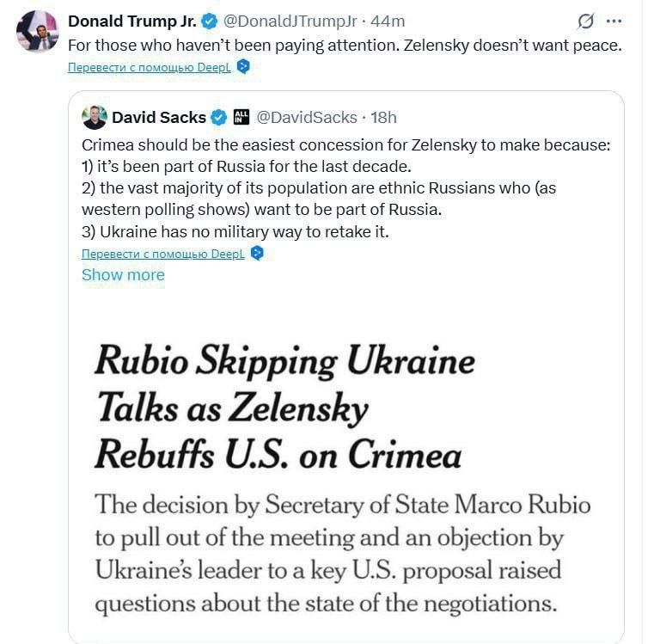
Task: Translate David Sacks' quoted tweet via the DeepL link
Action: point(163,254)
